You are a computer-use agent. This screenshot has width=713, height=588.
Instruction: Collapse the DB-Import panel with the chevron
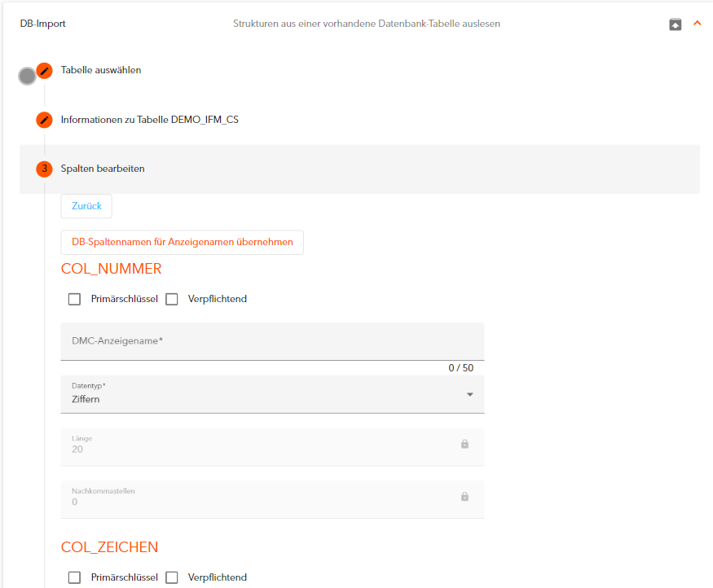pyautogui.click(x=697, y=24)
